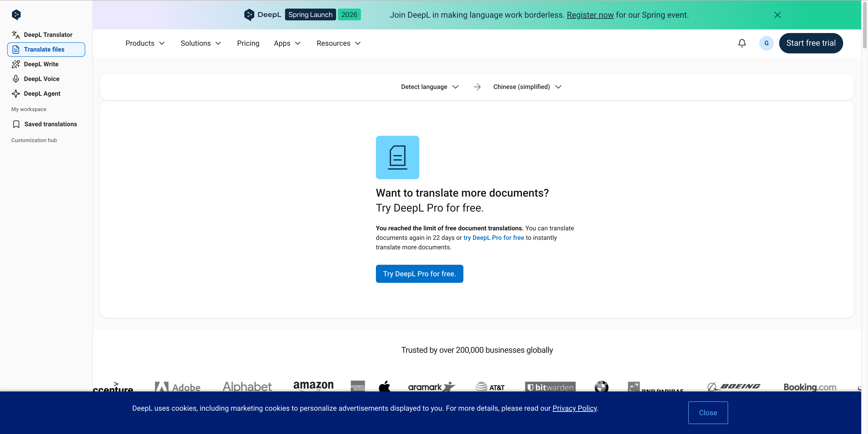This screenshot has height=434, width=868.
Task: Expand the Solutions dropdown
Action: click(200, 43)
